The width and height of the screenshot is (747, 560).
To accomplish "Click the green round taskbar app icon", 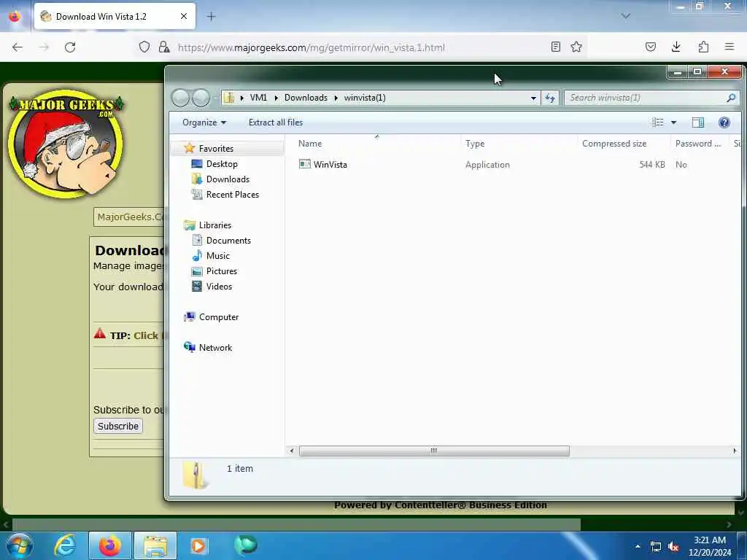I will (245, 545).
